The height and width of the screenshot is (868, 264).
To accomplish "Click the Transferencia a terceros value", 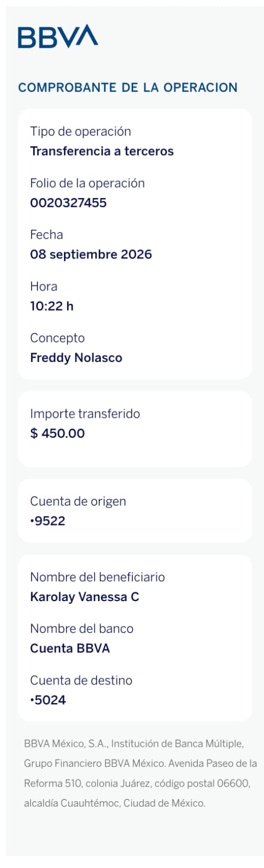I will (102, 151).
